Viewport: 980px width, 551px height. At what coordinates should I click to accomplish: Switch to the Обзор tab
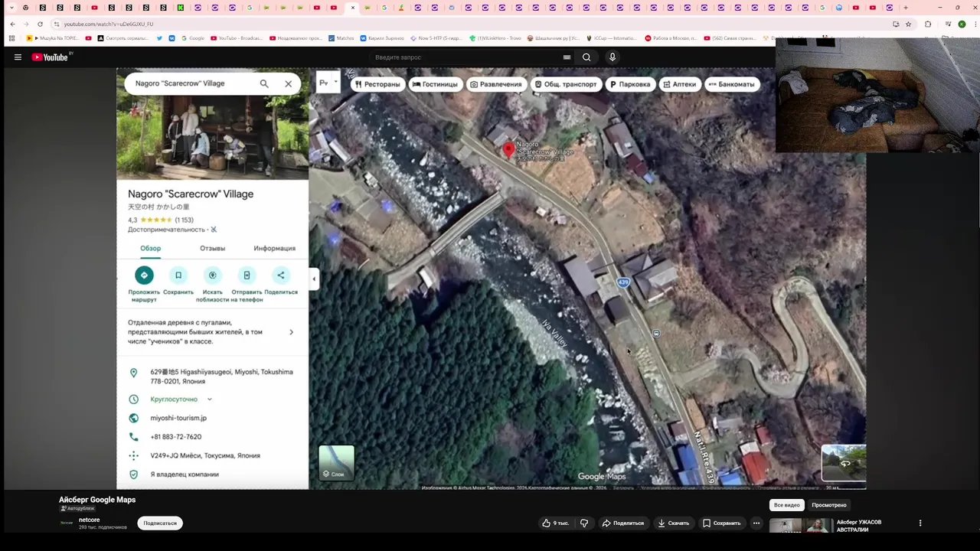tap(150, 248)
